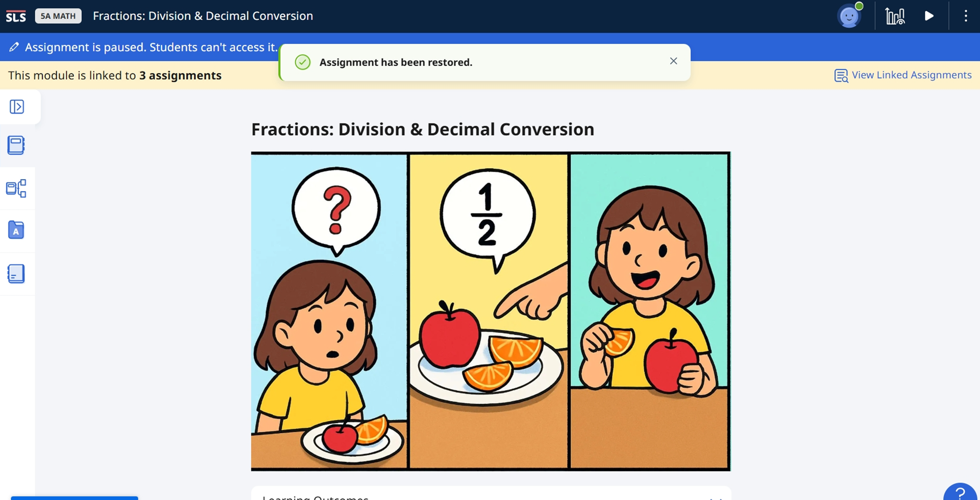Screen dimensions: 980x500
Task: Open the monitoring chart icon in header
Action: tap(895, 16)
